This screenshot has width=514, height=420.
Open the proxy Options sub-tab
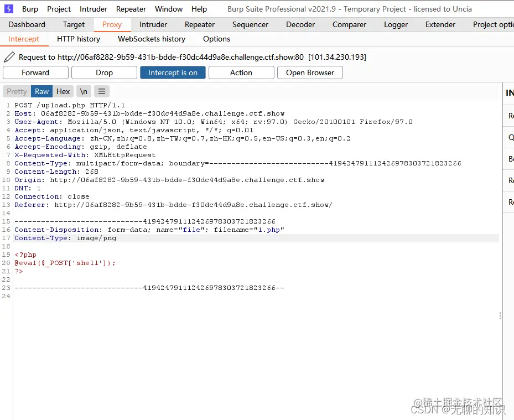(x=216, y=39)
